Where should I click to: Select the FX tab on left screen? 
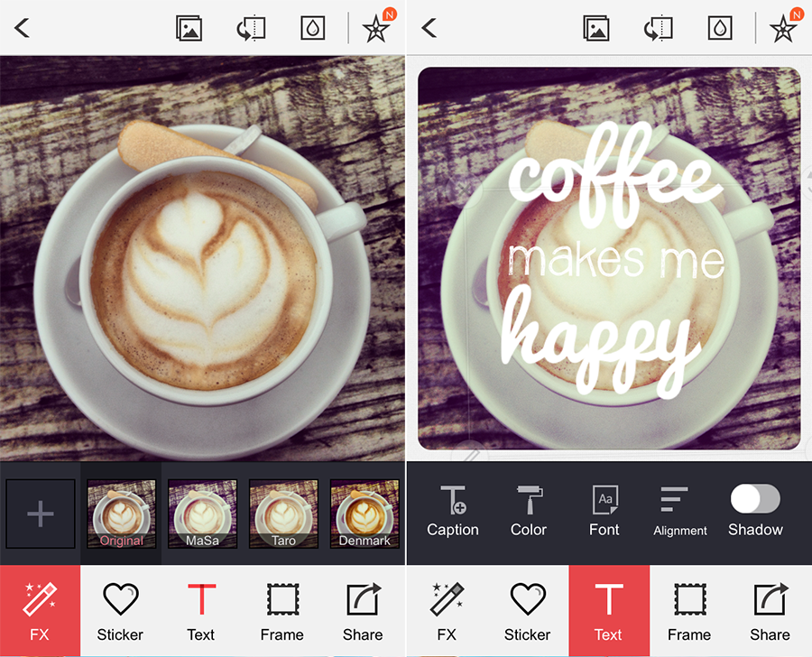40,611
